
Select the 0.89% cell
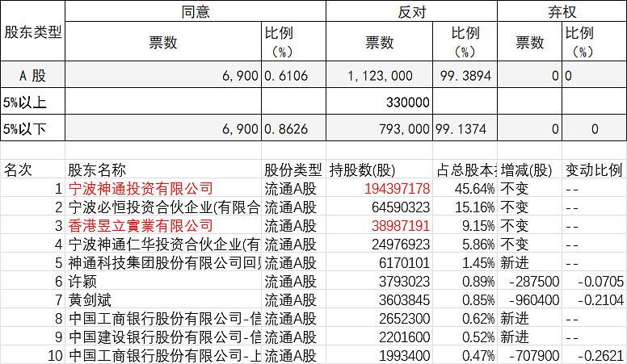pyautogui.click(x=465, y=281)
